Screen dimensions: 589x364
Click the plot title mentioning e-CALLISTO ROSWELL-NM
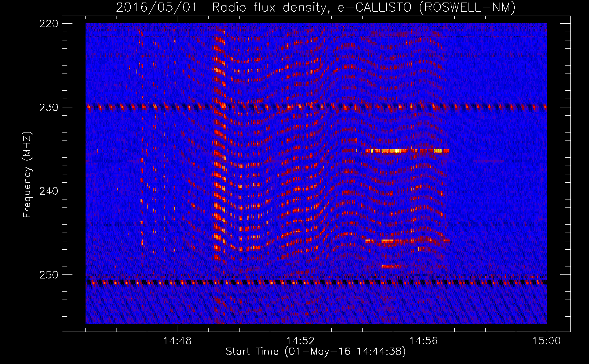tap(316, 7)
